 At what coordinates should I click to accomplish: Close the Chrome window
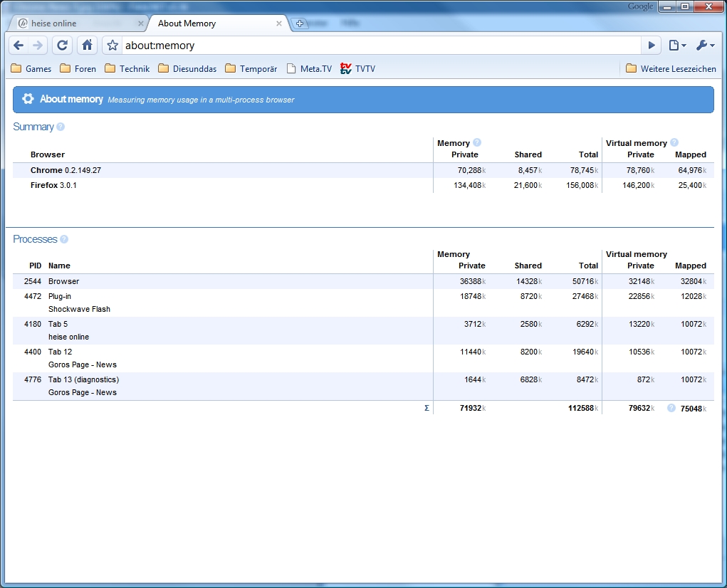(x=709, y=6)
